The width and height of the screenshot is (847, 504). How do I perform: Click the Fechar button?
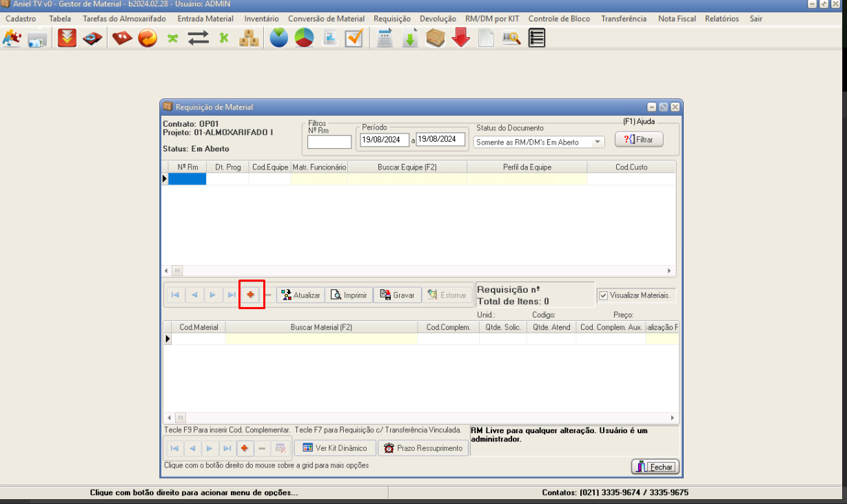coord(655,467)
